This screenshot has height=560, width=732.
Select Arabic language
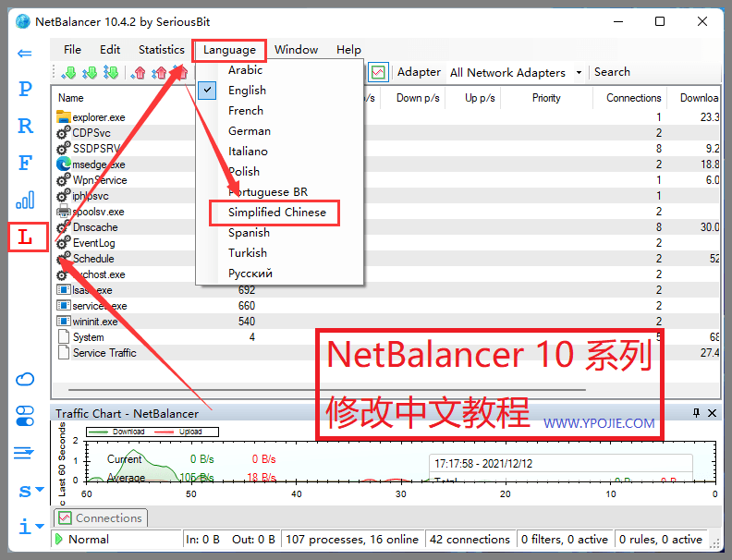(280, 70)
